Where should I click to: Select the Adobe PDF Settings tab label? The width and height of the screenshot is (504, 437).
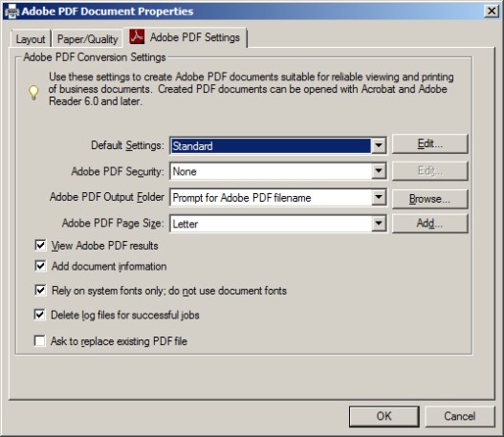click(x=195, y=37)
